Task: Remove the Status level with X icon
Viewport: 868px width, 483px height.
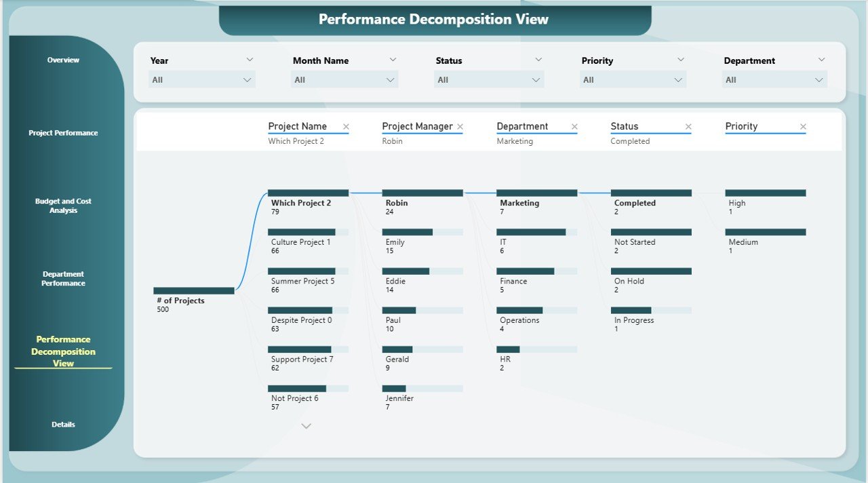Action: 688,127
